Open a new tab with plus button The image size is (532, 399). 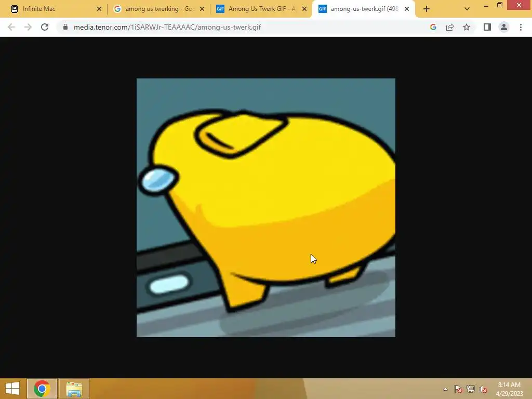pyautogui.click(x=427, y=9)
